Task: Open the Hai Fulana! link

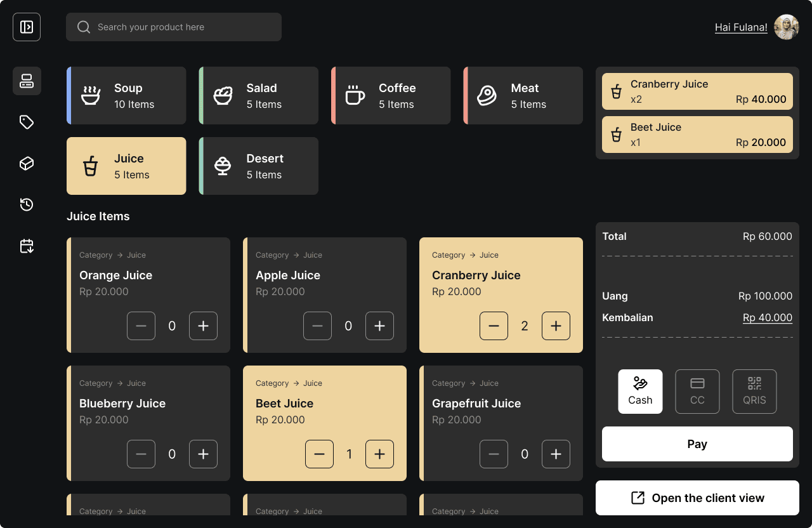Action: pyautogui.click(x=741, y=27)
